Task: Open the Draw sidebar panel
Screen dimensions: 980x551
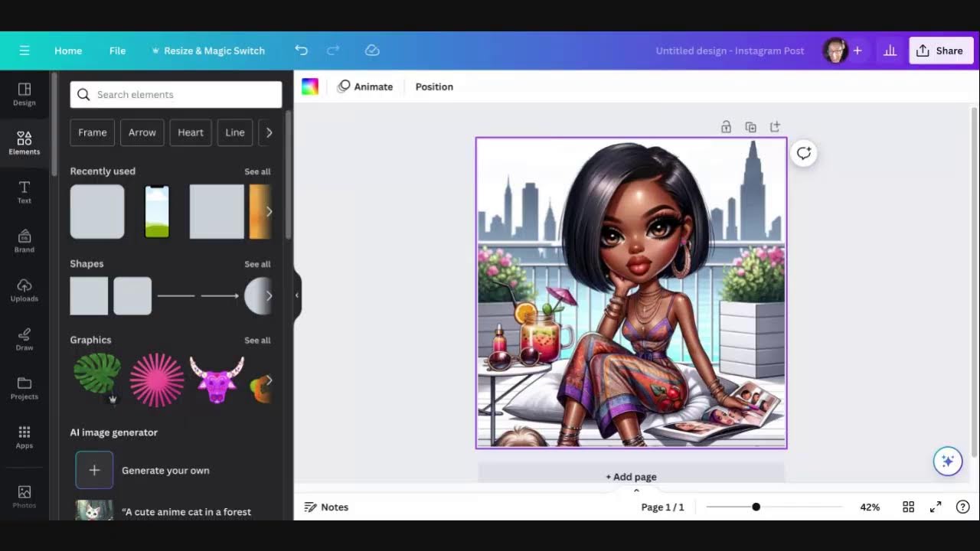Action: point(24,339)
